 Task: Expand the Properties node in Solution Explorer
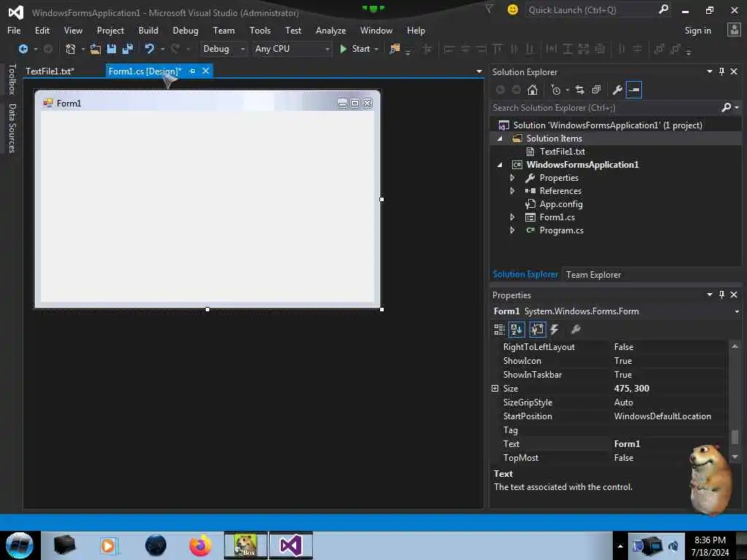(512, 178)
